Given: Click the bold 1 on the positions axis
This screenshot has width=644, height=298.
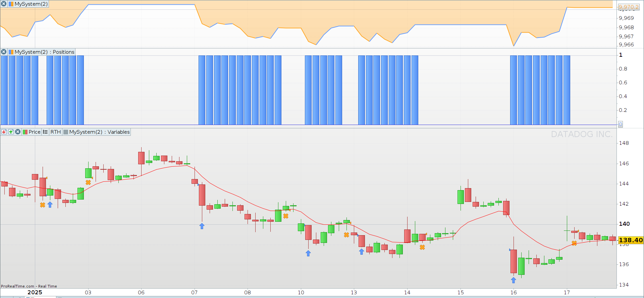Looking at the screenshot, I should [x=621, y=55].
